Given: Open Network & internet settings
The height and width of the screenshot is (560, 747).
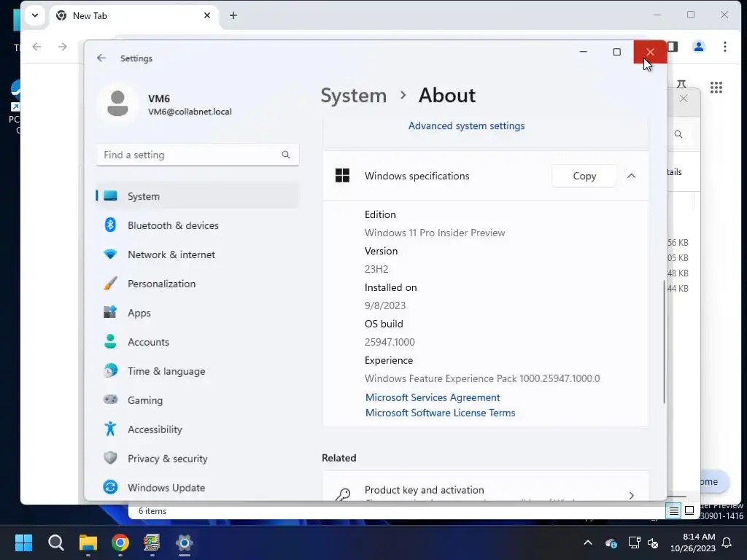Looking at the screenshot, I should (197, 254).
